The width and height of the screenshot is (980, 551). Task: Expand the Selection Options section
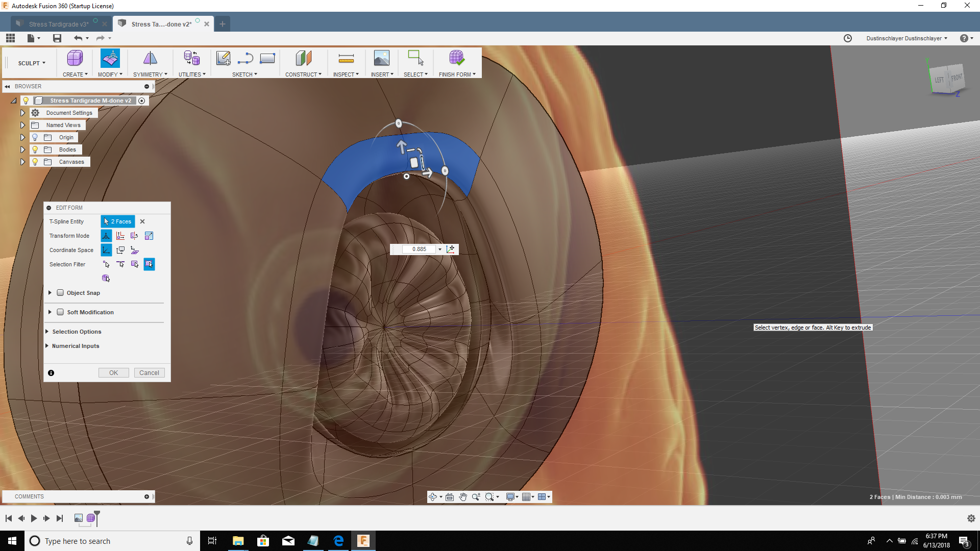coord(47,332)
